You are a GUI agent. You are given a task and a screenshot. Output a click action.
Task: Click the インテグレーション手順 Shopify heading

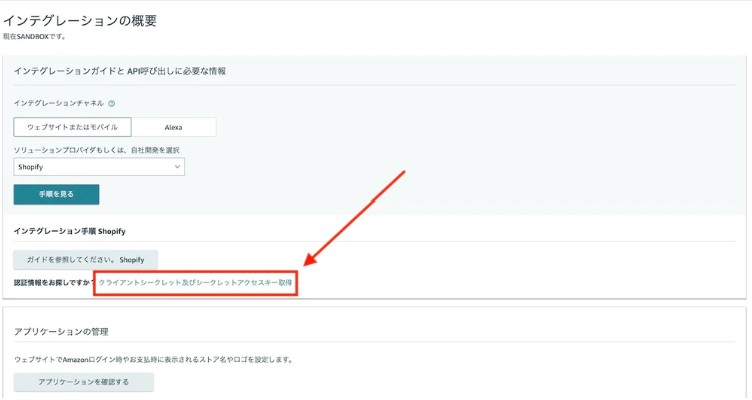70,231
